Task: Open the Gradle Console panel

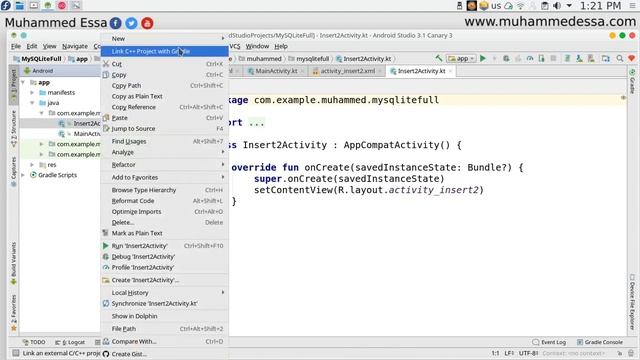Action: (600, 342)
